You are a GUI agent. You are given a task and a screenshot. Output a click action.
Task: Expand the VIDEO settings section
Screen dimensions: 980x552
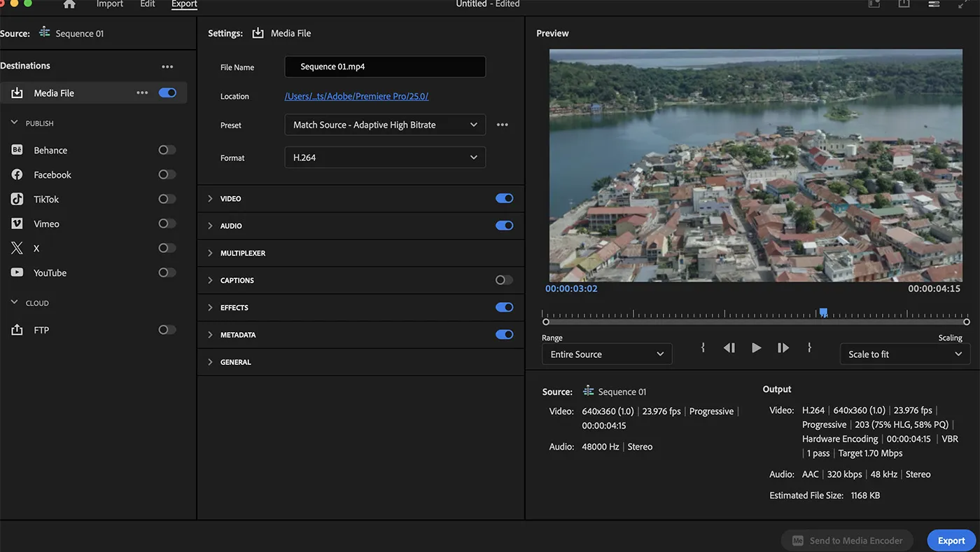(x=210, y=198)
